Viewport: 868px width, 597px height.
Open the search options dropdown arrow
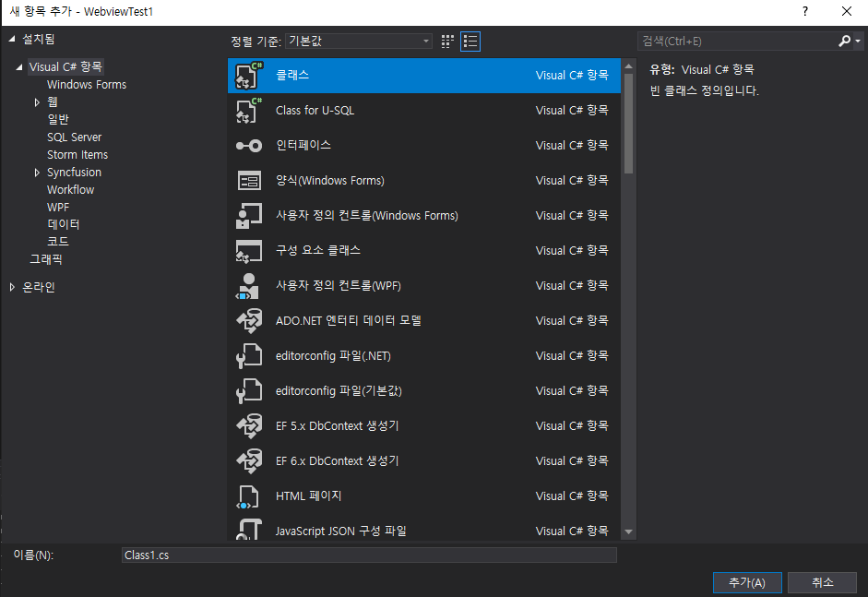click(x=858, y=41)
